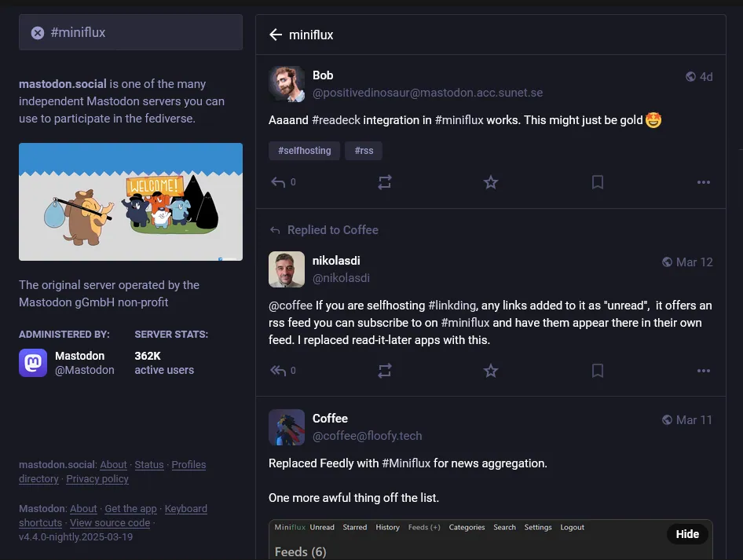Hide the media in Coffee's post
Screen dimensions: 743x560
tap(687, 534)
